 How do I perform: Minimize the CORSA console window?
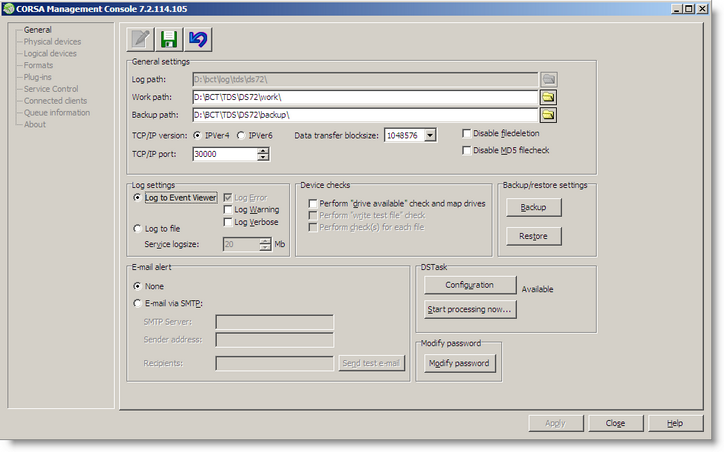pyautogui.click(x=677, y=8)
